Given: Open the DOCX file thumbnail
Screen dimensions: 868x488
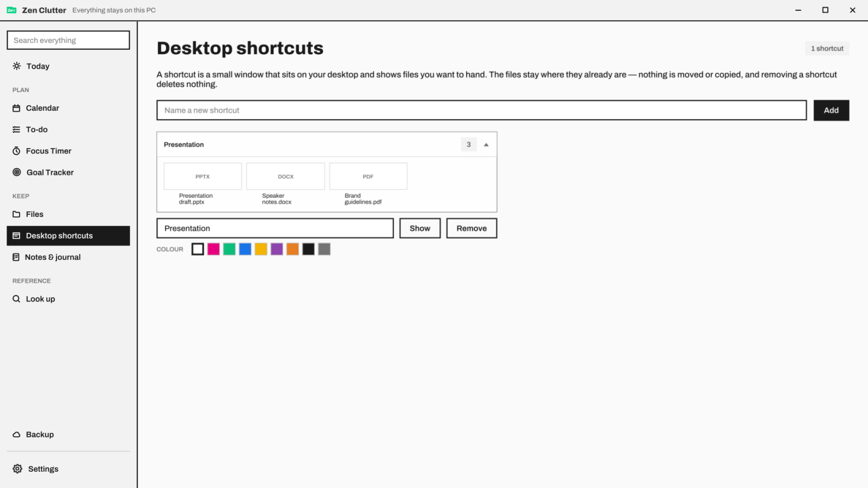Looking at the screenshot, I should click(285, 176).
